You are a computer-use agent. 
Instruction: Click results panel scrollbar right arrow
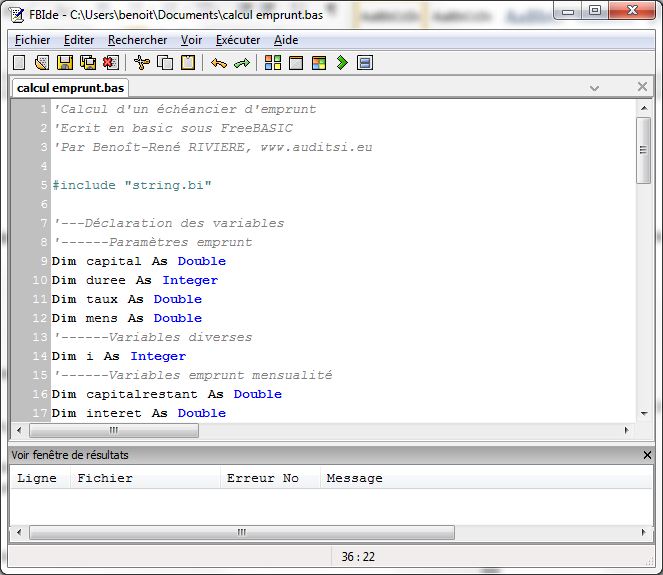tap(644, 532)
